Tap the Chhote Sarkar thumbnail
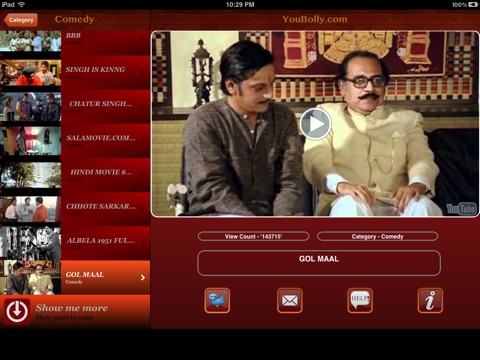The width and height of the screenshot is (480, 360). [x=30, y=209]
